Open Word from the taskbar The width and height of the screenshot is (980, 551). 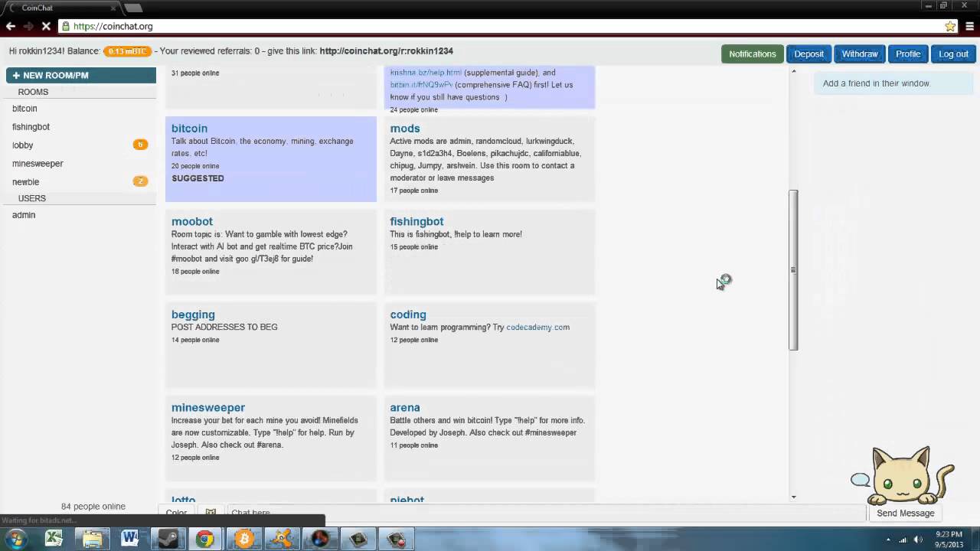(x=129, y=539)
